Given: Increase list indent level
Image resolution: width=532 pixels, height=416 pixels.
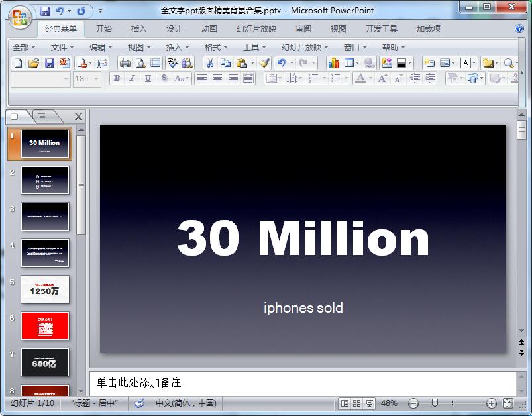Looking at the screenshot, I should (430, 79).
